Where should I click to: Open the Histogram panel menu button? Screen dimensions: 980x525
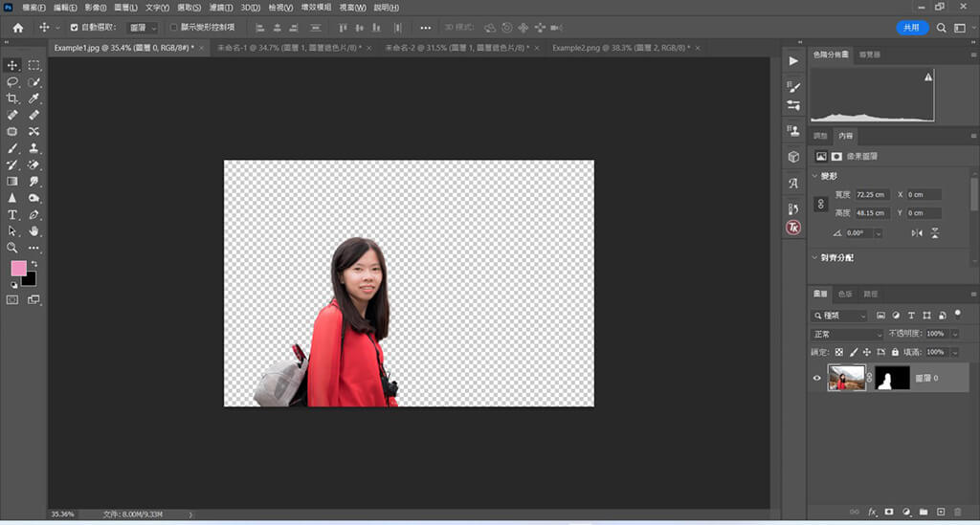click(973, 55)
